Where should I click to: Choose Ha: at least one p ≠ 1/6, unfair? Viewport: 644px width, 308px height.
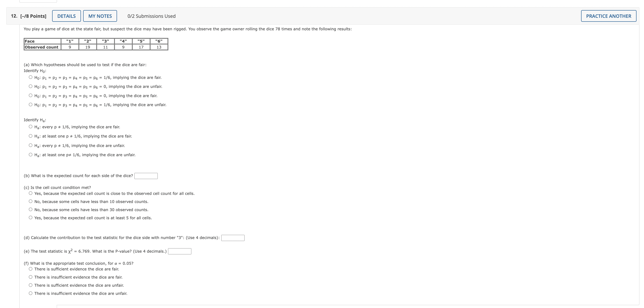tap(31, 155)
